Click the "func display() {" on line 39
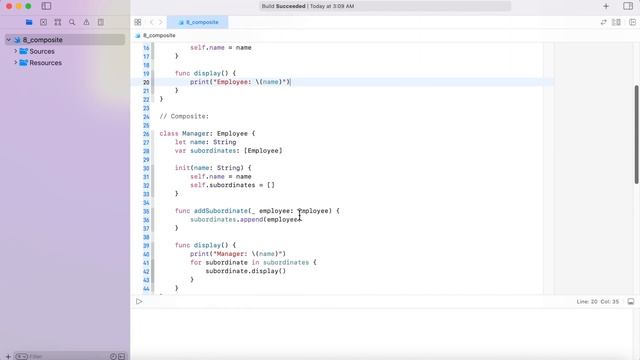The image size is (640, 360). pyautogui.click(x=205, y=245)
